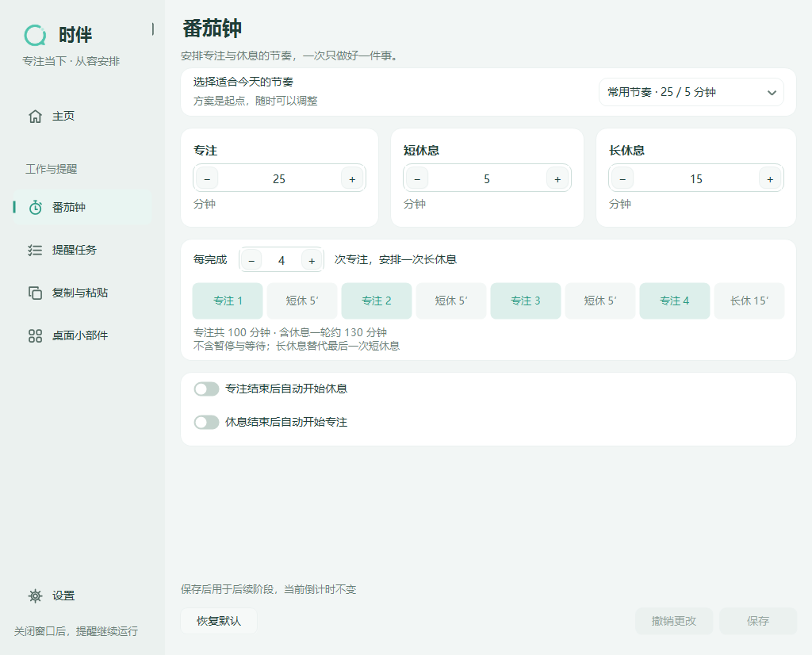The width and height of the screenshot is (812, 655).
Task: Raise focus count per long break
Action: 312,260
